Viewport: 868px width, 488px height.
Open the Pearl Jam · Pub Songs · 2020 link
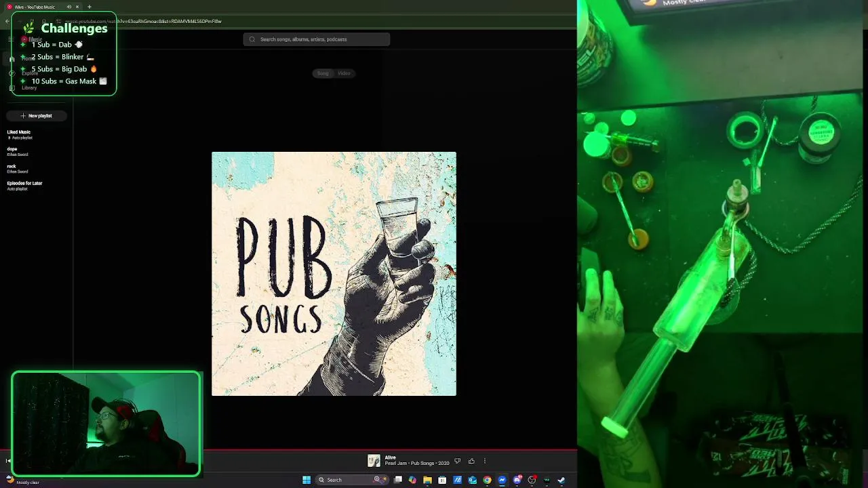pos(417,464)
